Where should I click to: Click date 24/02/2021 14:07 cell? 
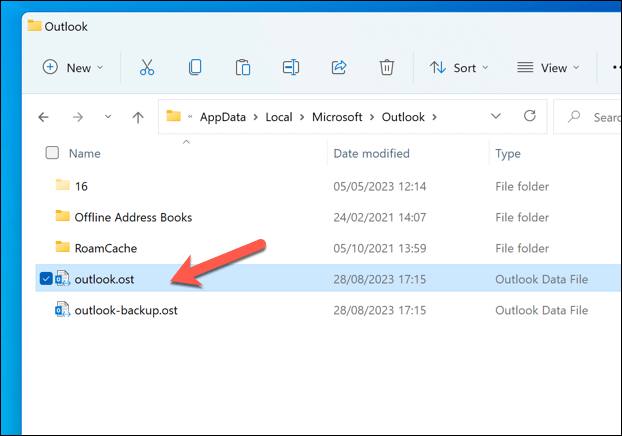coord(380,217)
